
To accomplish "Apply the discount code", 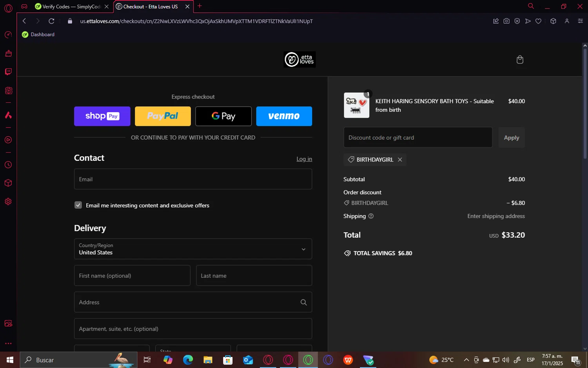I will pyautogui.click(x=512, y=138).
